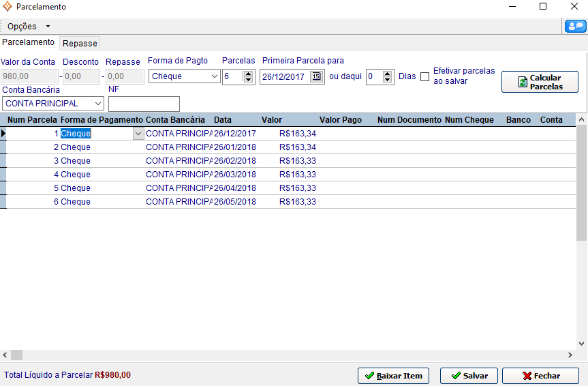The height and width of the screenshot is (386, 588).
Task: Enable Efetivar parcelas ao salvar checkbox
Action: pos(424,76)
